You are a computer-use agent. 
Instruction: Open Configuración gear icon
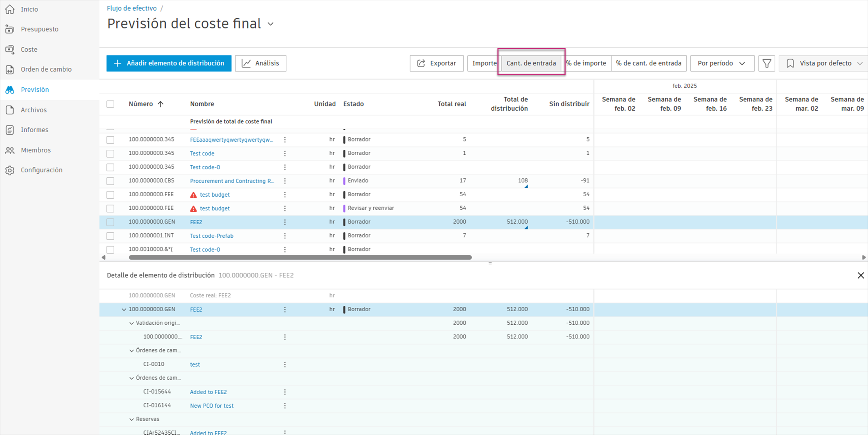pyautogui.click(x=10, y=170)
